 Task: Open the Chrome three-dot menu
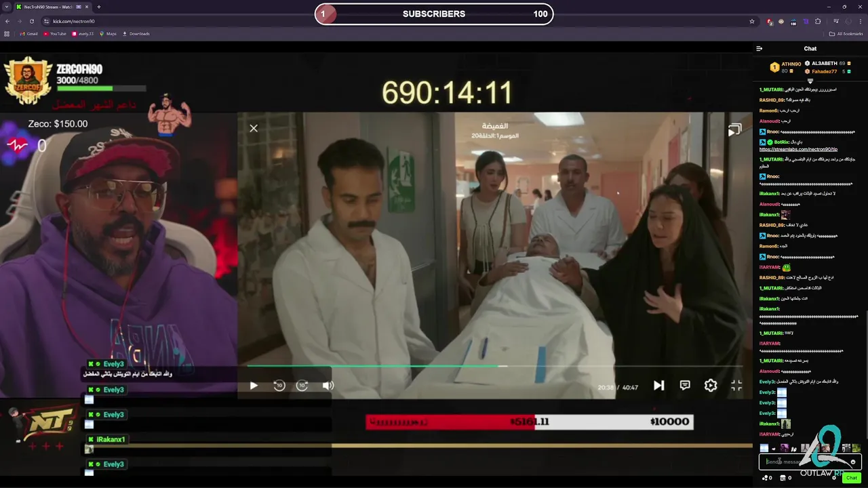pos(860,21)
